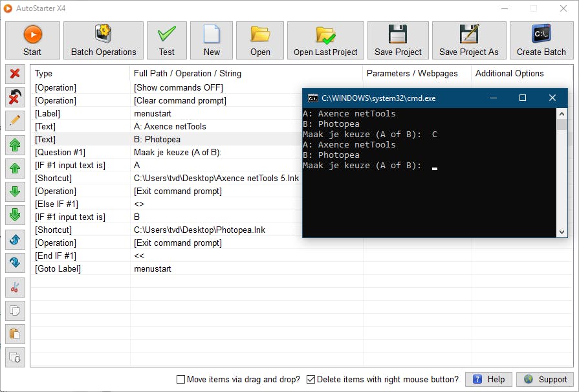
Task: Select the [Show commands OFF] row
Action: point(166,87)
